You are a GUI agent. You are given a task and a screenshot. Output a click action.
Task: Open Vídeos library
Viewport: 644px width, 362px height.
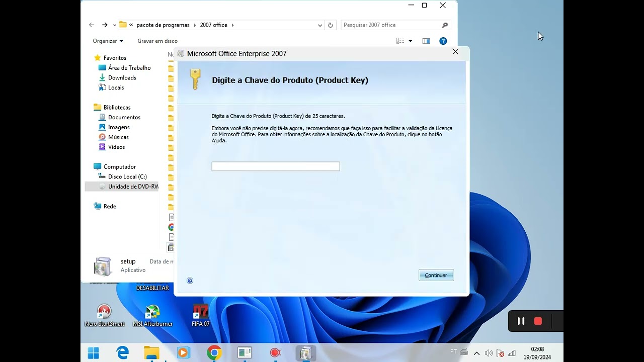(116, 147)
